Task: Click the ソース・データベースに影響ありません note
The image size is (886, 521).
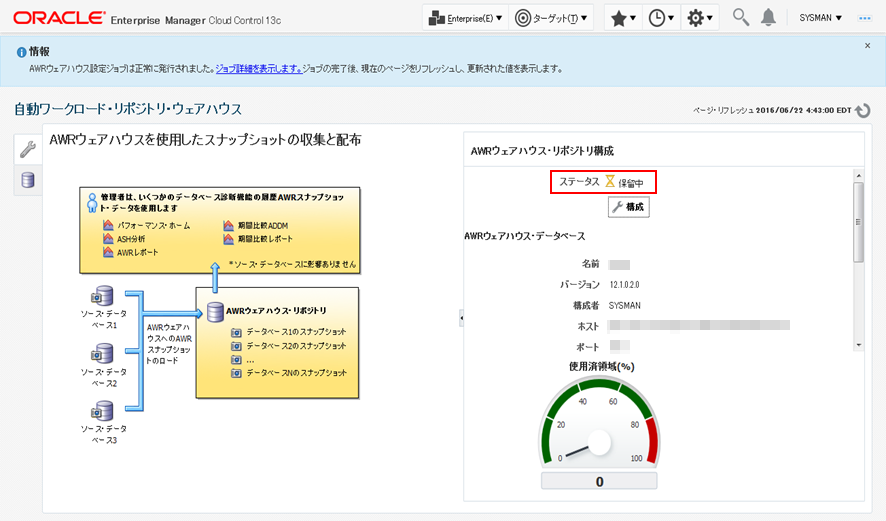Action: tap(293, 264)
